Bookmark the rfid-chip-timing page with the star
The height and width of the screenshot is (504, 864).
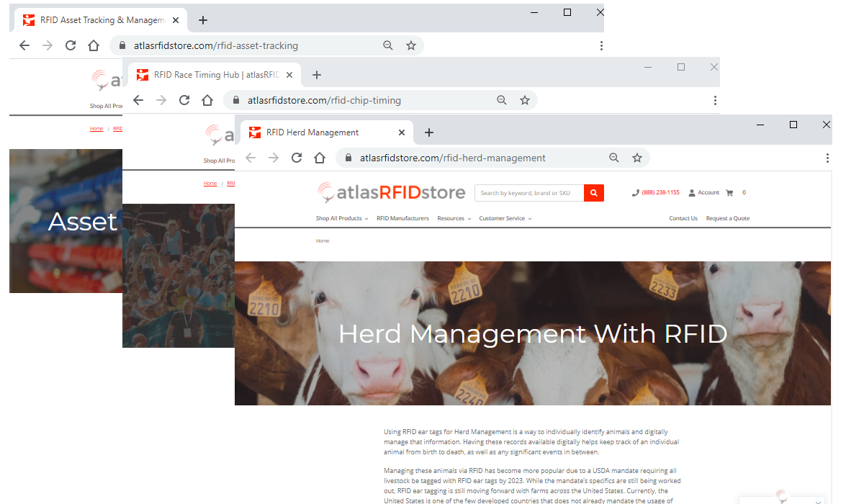525,100
